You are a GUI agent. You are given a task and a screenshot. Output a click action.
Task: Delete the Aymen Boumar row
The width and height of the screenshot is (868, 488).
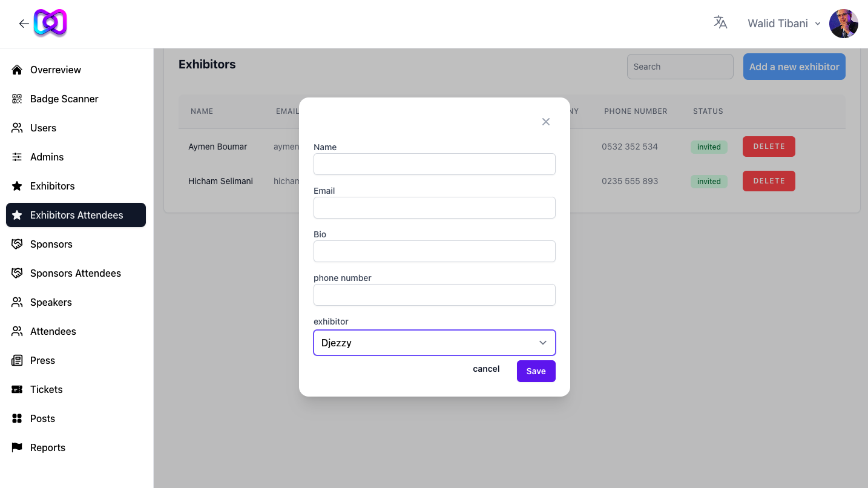tap(768, 147)
